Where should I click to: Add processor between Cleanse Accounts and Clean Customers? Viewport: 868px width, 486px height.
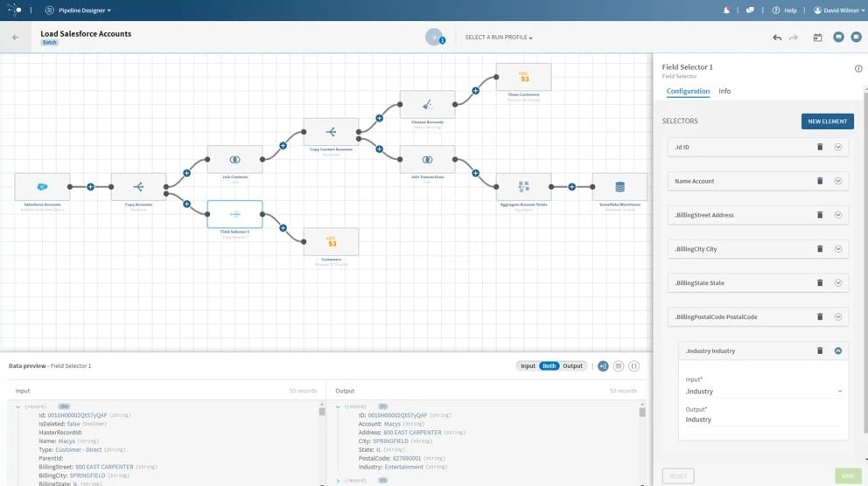pos(475,91)
